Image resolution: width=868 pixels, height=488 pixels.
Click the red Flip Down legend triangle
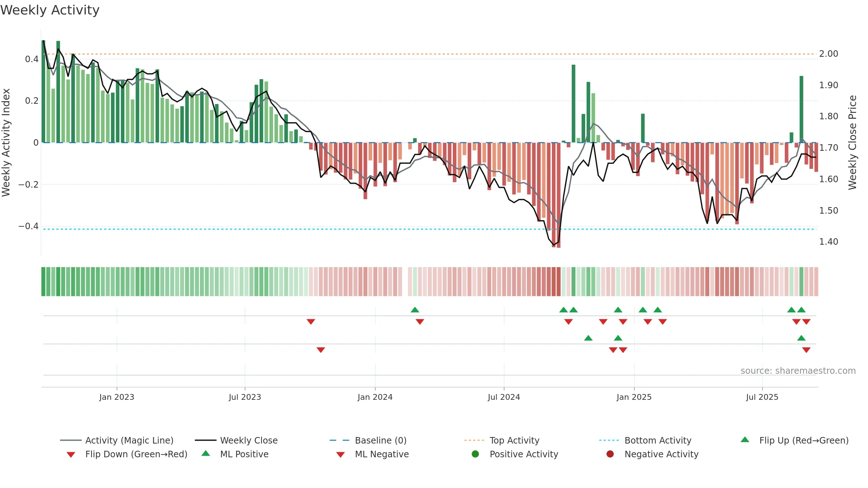71,455
